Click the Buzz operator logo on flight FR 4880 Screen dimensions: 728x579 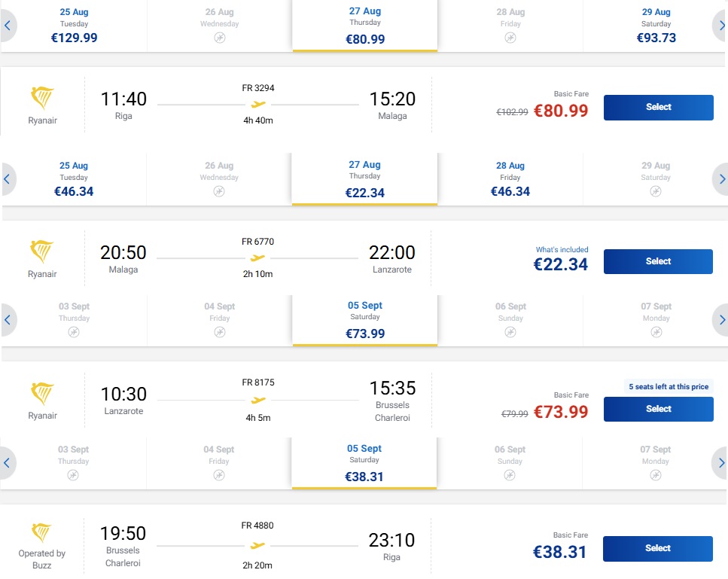[42, 532]
